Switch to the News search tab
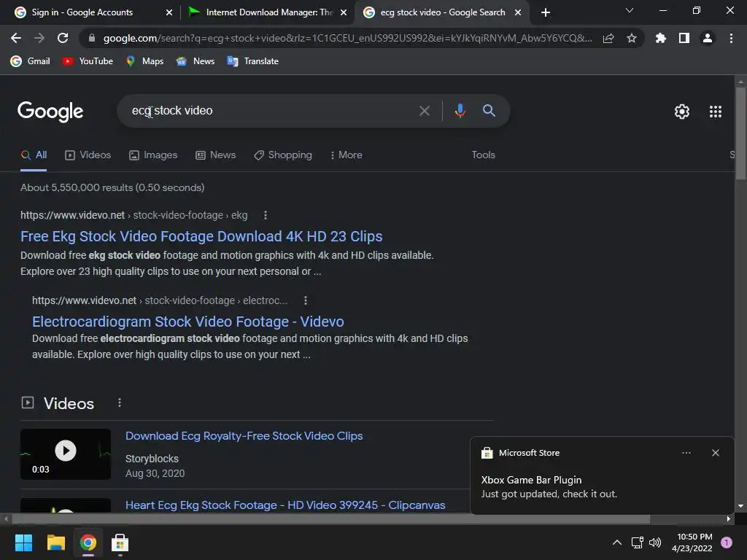This screenshot has height=560, width=747. click(x=216, y=155)
